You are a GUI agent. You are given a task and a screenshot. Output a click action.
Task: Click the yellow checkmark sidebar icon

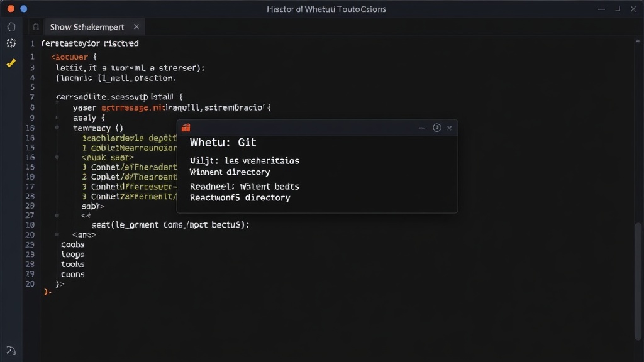click(11, 63)
